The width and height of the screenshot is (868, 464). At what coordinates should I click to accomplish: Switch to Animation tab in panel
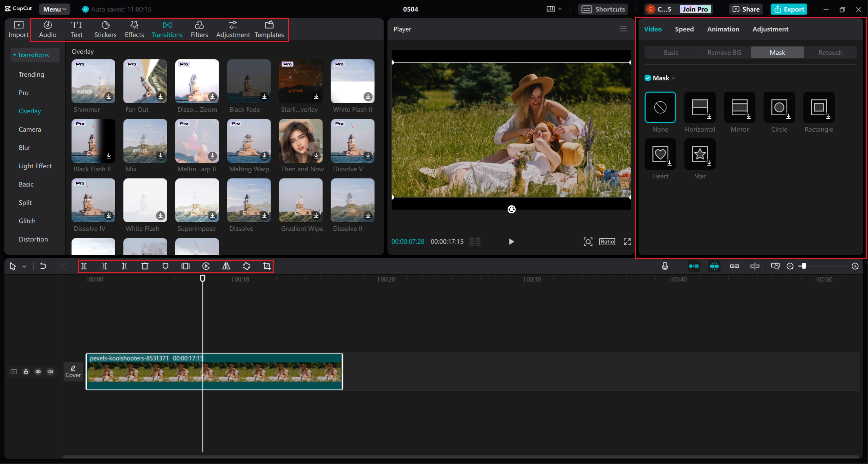click(x=723, y=29)
